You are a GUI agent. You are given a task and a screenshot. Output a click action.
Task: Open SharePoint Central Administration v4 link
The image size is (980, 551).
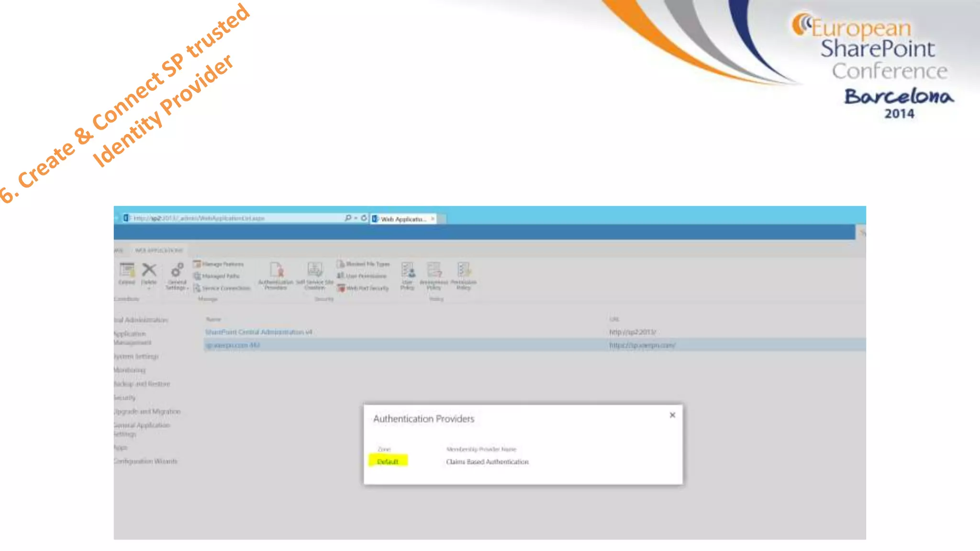point(258,332)
